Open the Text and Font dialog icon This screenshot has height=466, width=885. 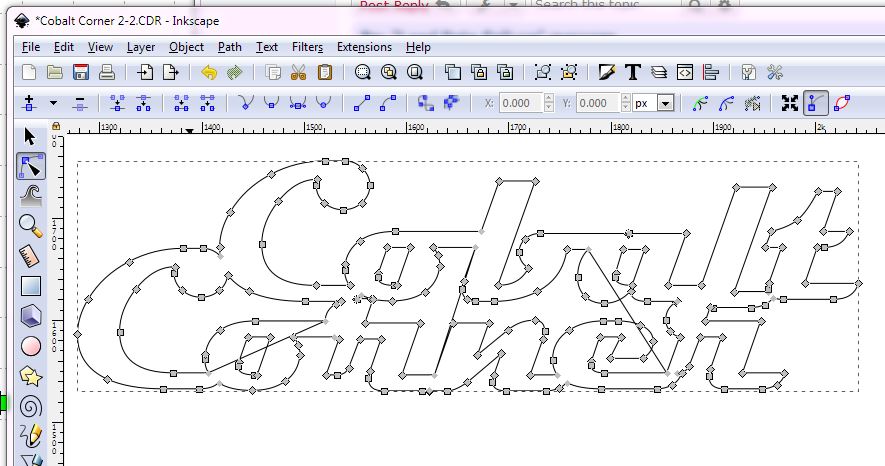(633, 72)
